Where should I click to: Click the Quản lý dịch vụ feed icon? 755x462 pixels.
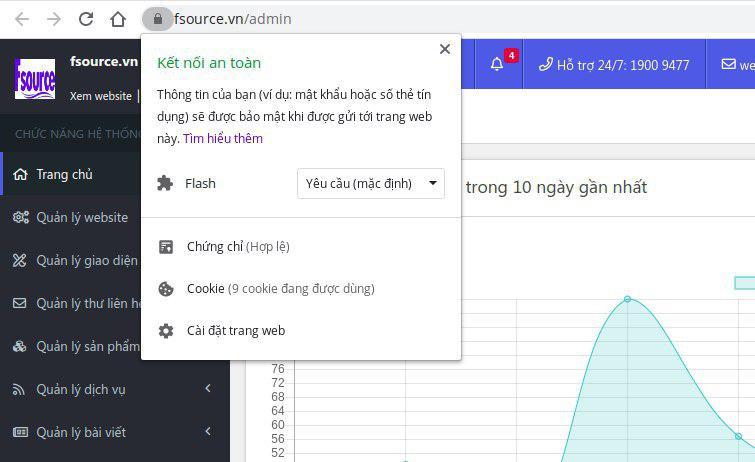coord(19,389)
